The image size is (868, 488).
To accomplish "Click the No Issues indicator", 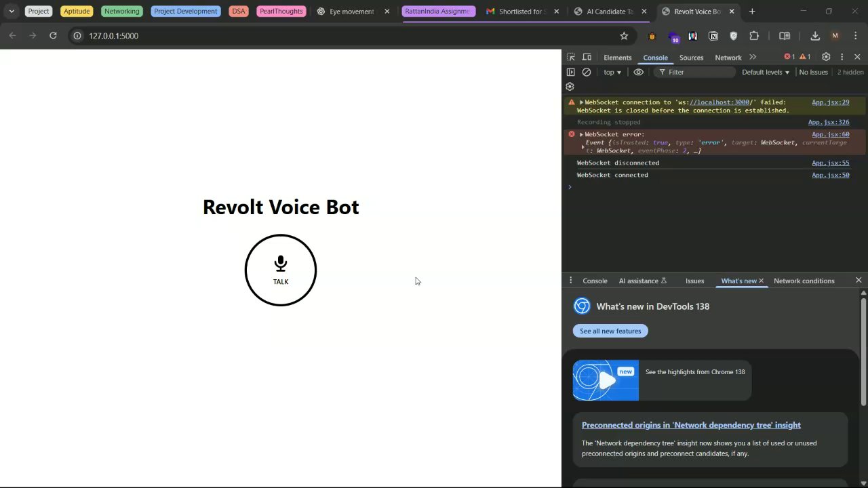I will click(813, 72).
